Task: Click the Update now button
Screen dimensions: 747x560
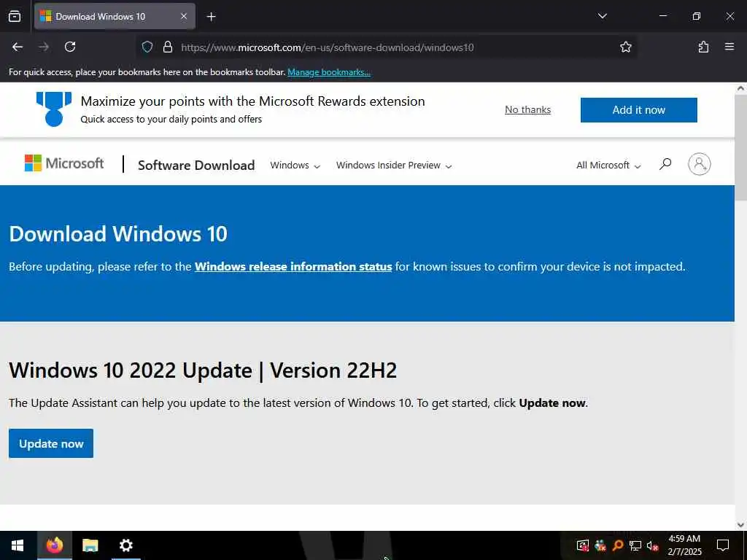Action: click(x=51, y=443)
